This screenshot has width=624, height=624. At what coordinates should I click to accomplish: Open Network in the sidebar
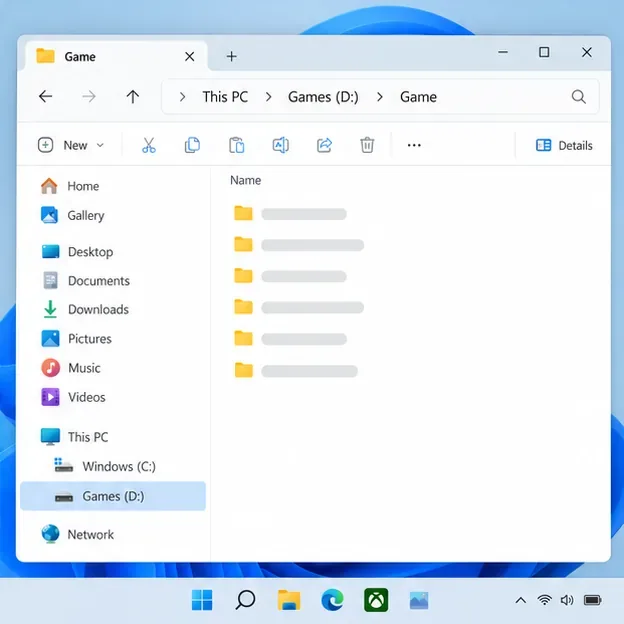[78, 534]
